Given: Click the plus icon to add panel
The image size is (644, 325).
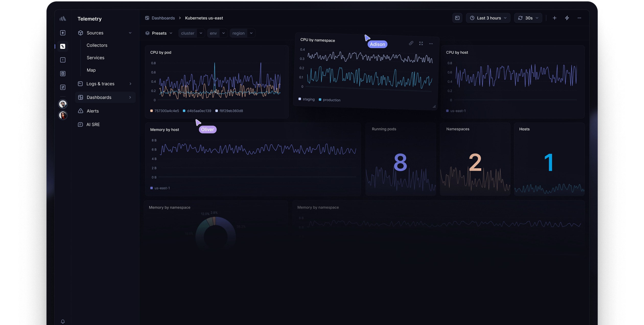Looking at the screenshot, I should tap(554, 18).
